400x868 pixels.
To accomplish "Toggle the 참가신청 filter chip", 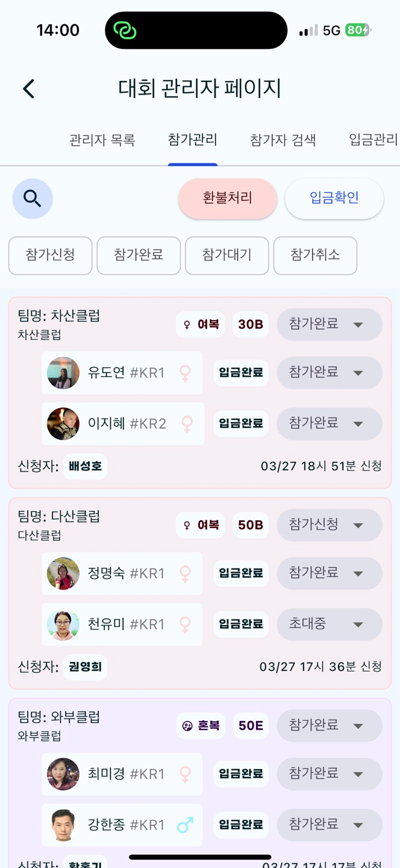I will (51, 255).
